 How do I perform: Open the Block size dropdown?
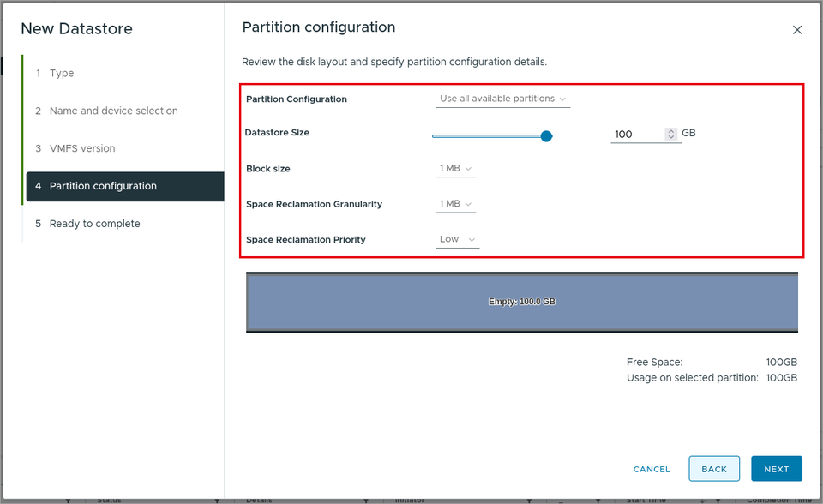pyautogui.click(x=455, y=169)
